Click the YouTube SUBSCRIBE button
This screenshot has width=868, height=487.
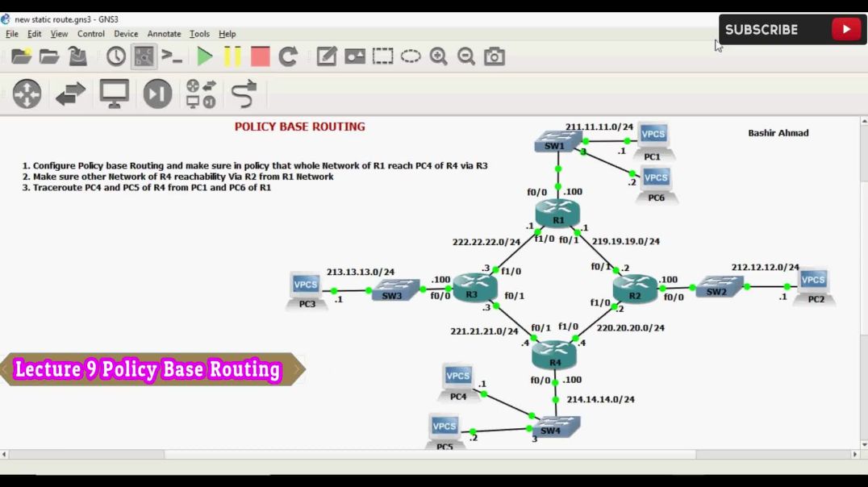[x=792, y=29]
